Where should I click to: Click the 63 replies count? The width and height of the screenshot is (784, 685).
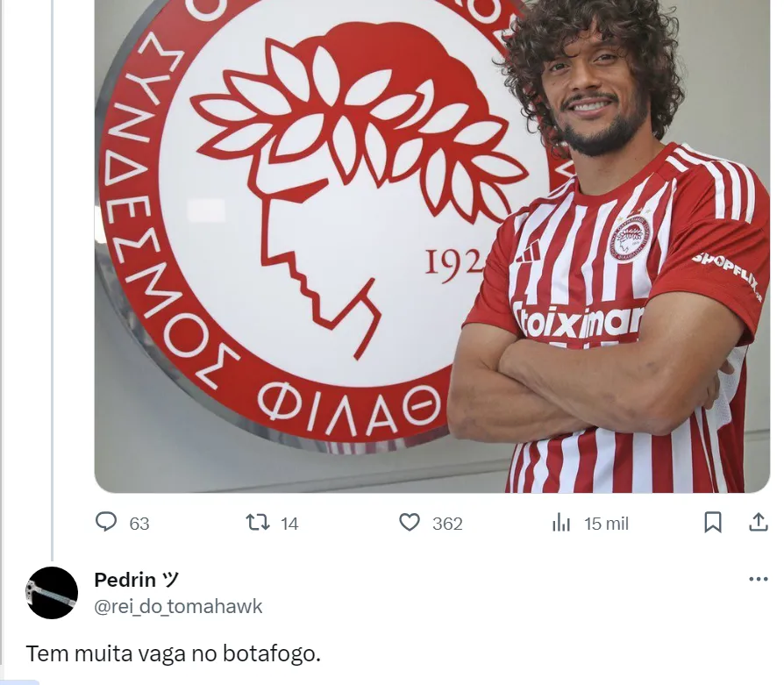point(139,524)
